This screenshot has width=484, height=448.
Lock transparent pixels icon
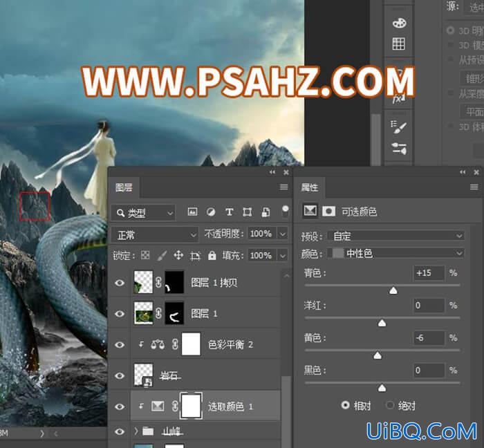coord(145,255)
